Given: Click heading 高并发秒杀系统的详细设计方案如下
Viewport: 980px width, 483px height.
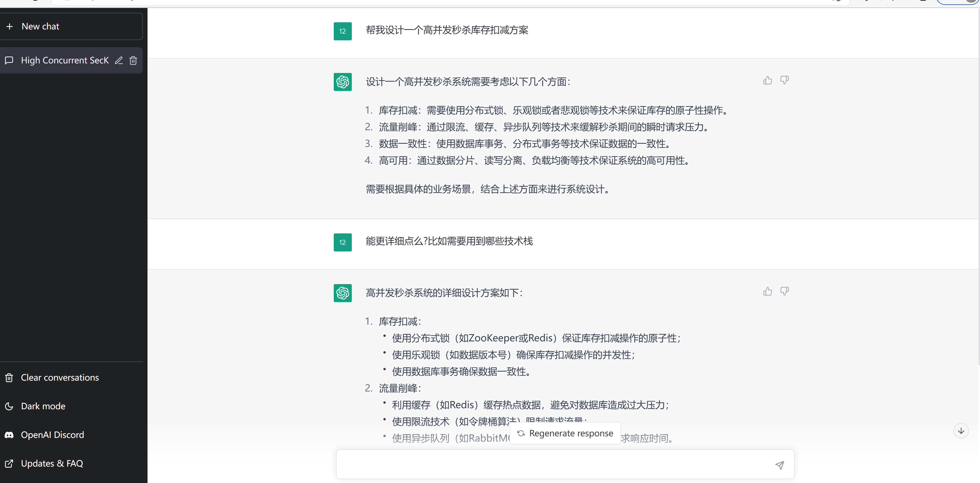Looking at the screenshot, I should click(x=444, y=293).
